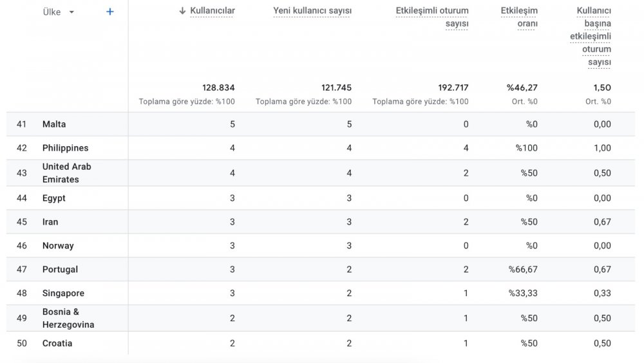Select Norway in the country list

pos(58,246)
